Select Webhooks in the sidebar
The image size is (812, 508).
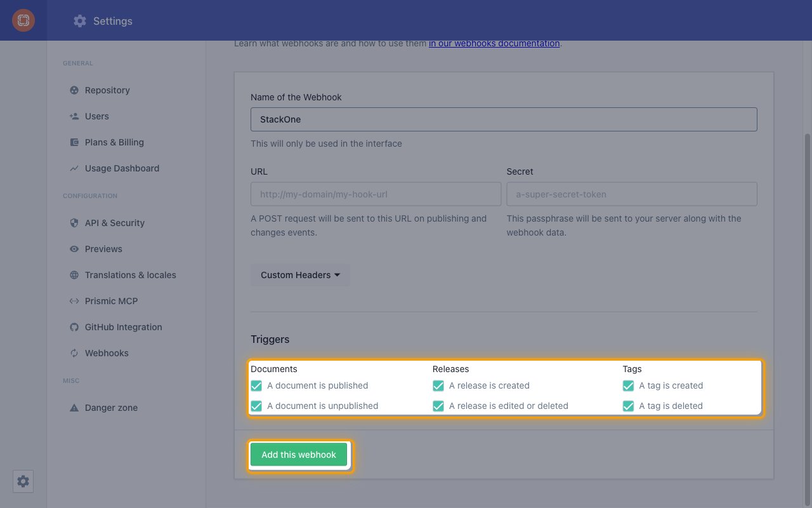tap(107, 353)
